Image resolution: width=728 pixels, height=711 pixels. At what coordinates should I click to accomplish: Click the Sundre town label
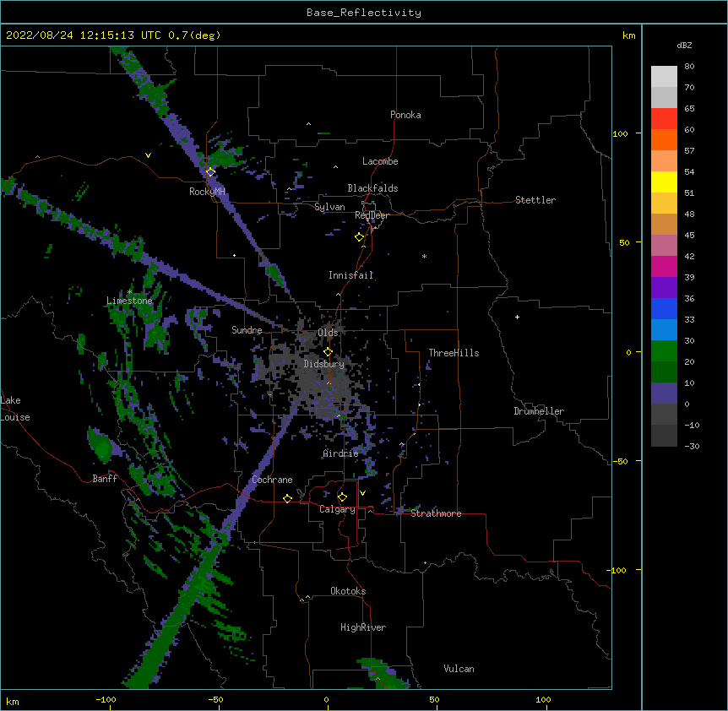click(x=247, y=330)
